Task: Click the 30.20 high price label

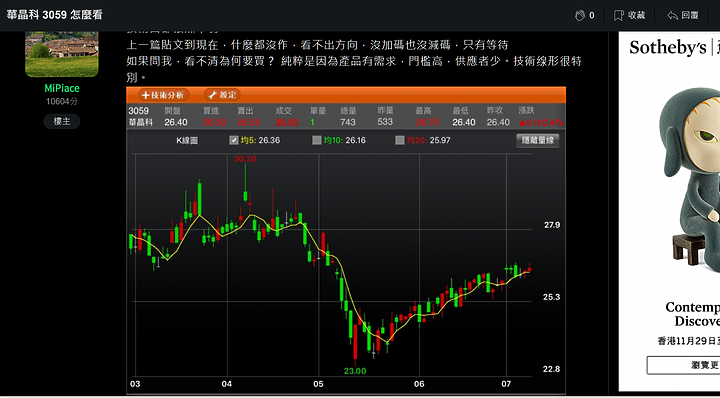Action: point(245,159)
